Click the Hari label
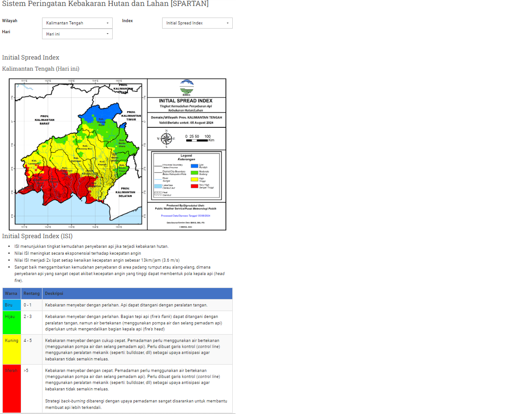Viewport: 532px width, 414px height. [6, 32]
